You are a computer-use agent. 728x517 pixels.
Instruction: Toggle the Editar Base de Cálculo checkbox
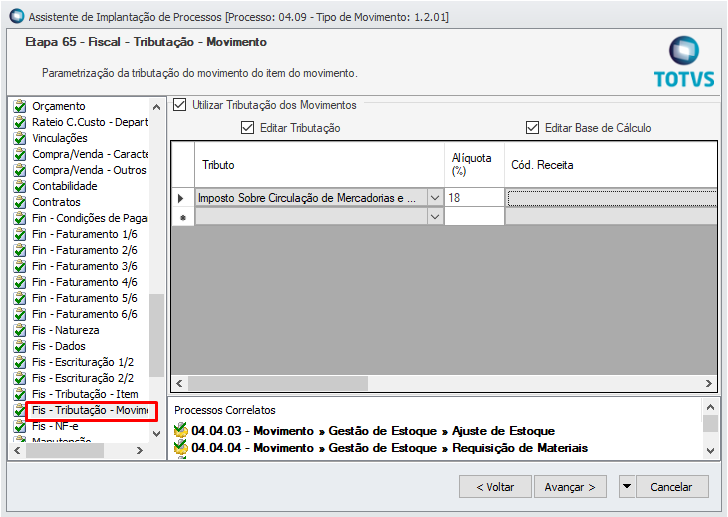pos(532,128)
